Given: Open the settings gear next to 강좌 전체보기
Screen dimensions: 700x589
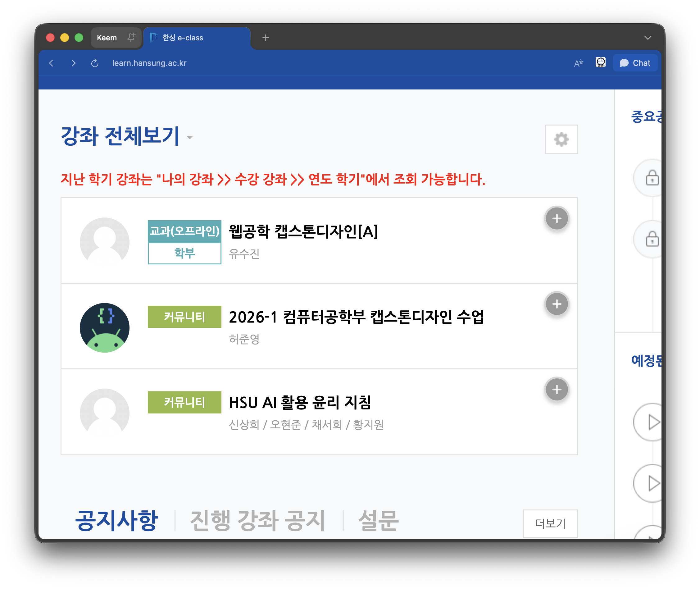Looking at the screenshot, I should click(x=561, y=140).
